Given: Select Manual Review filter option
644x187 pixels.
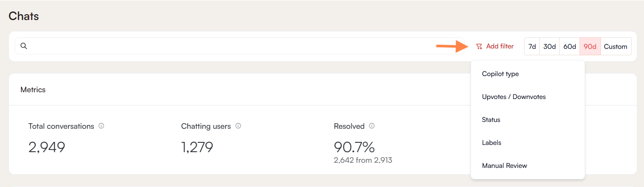Looking at the screenshot, I should [x=505, y=166].
